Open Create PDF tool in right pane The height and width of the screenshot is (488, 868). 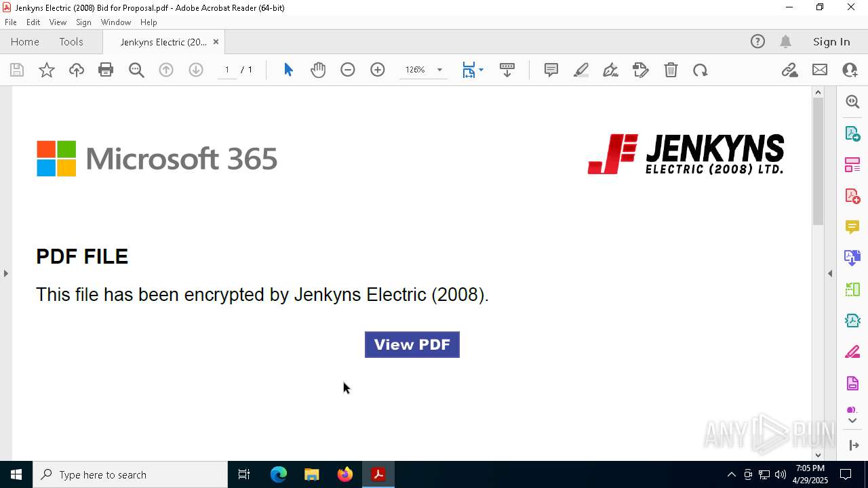pyautogui.click(x=852, y=196)
